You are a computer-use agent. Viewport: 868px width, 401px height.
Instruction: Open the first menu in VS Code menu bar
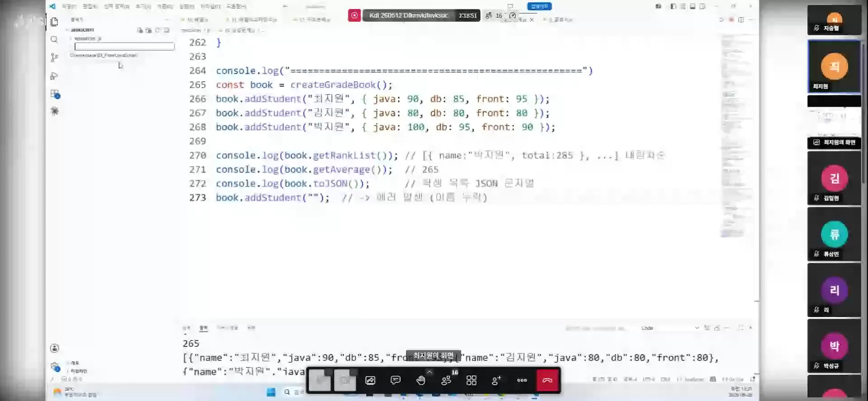pos(69,6)
